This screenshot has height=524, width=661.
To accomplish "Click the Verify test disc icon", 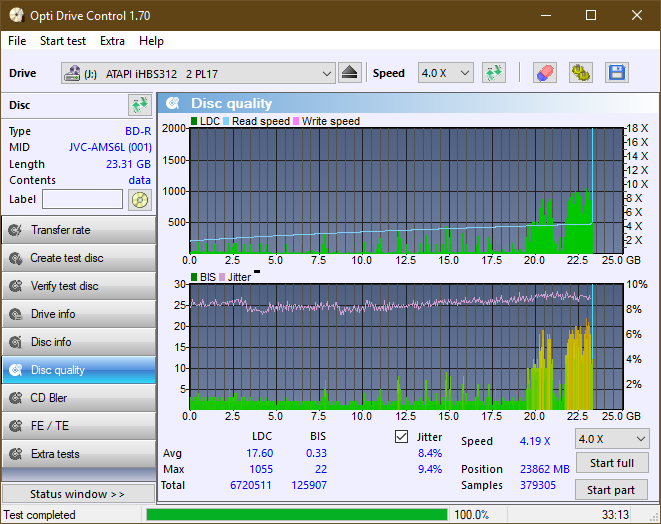I will point(16,286).
